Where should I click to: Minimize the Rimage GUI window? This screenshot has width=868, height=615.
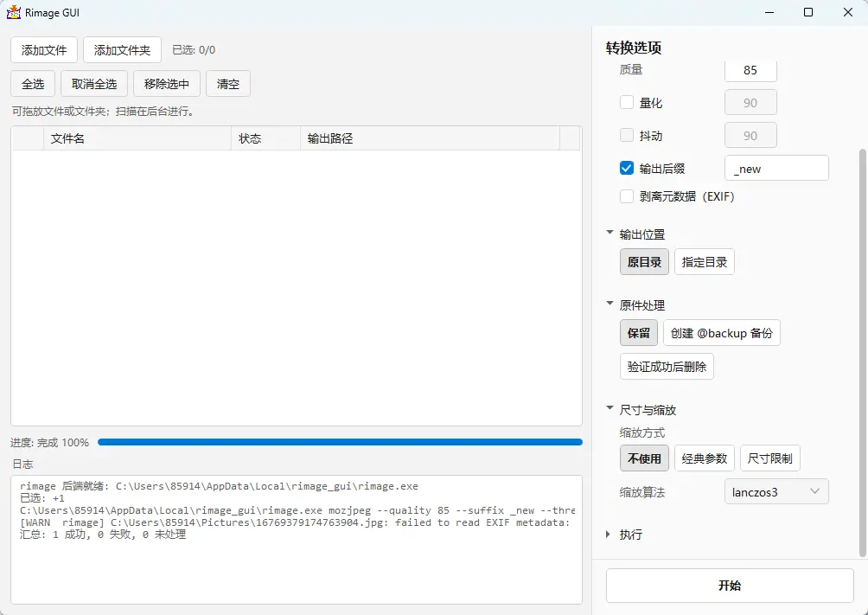[x=769, y=12]
